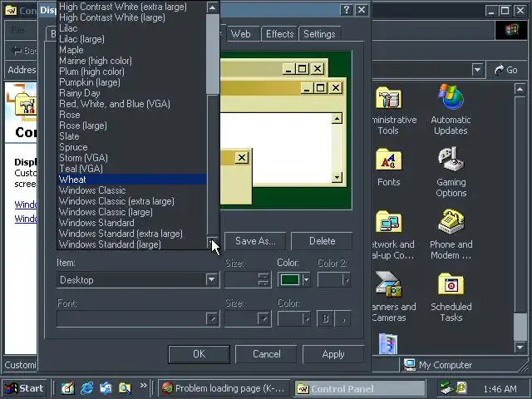Click the Start button
The height and width of the screenshot is (399, 532).
[x=24, y=388]
